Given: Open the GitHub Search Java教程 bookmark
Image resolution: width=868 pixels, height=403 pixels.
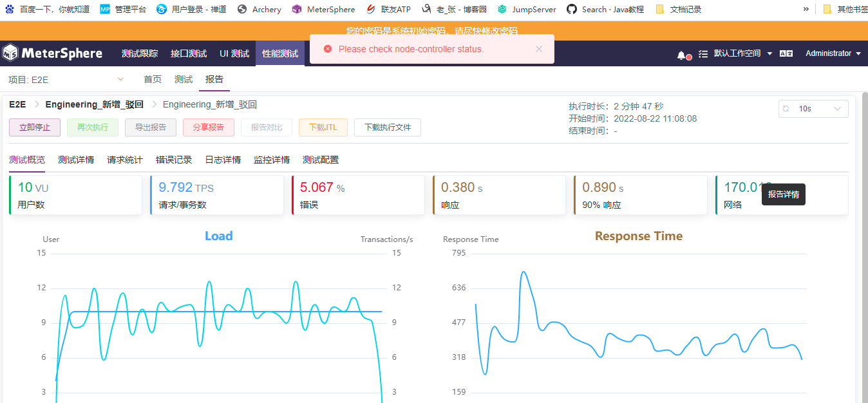Looking at the screenshot, I should click(605, 9).
